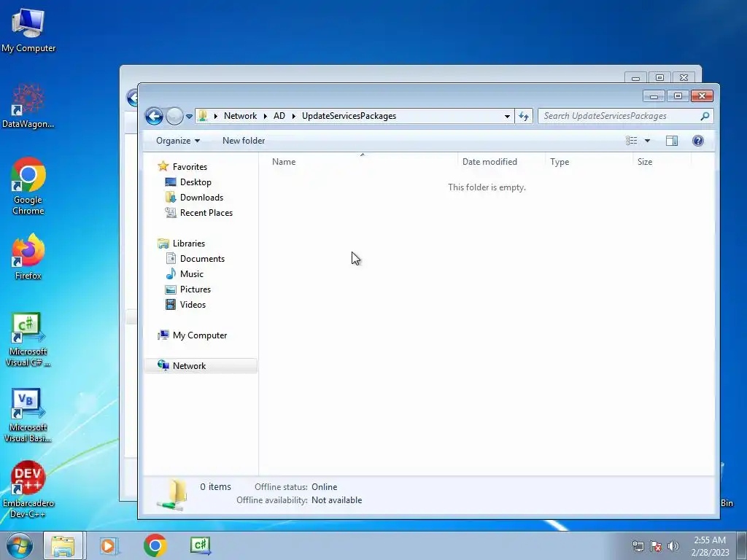
Task: Select UpdateServicesPackages in the breadcrumb
Action: coord(349,116)
